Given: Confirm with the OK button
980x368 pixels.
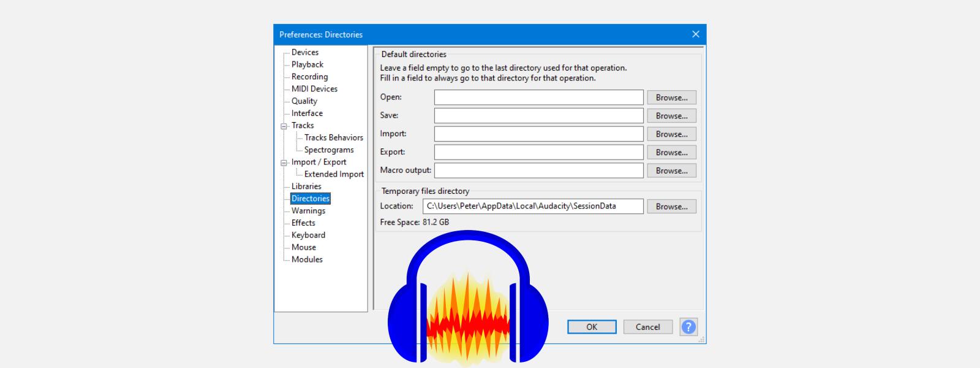Looking at the screenshot, I should coord(592,327).
